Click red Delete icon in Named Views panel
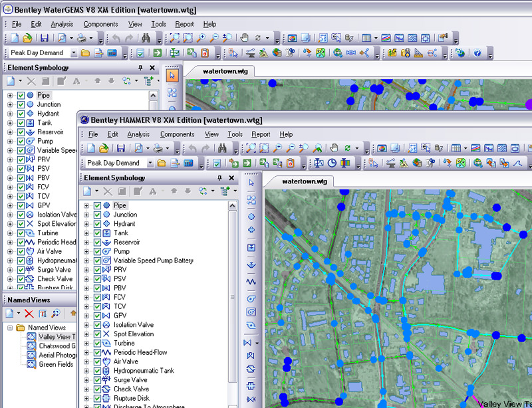The height and width of the screenshot is (408, 532). click(x=29, y=314)
